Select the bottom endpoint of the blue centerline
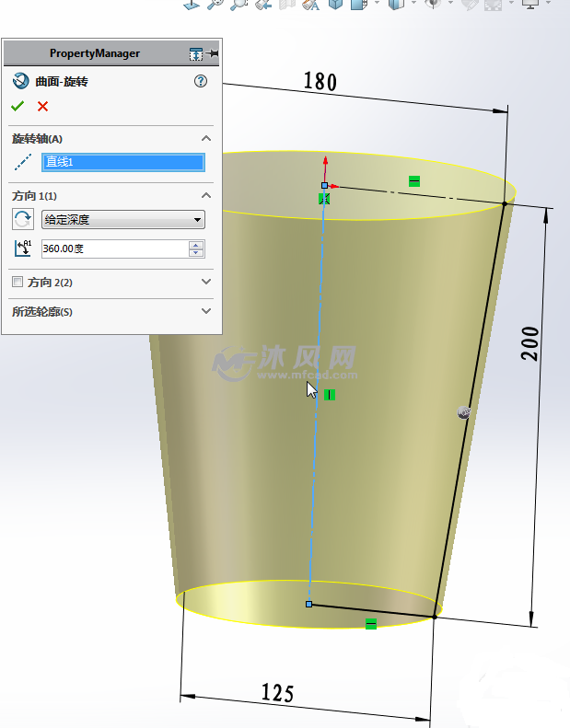 pos(308,604)
